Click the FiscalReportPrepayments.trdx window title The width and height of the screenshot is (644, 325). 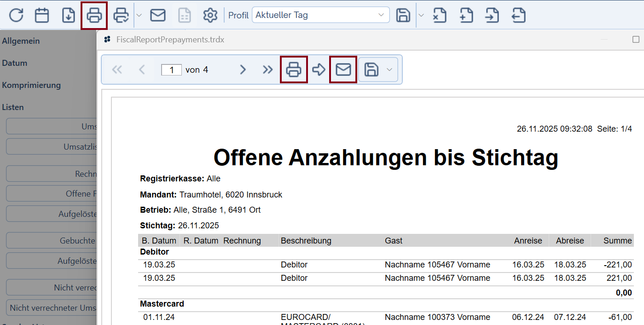pos(170,40)
